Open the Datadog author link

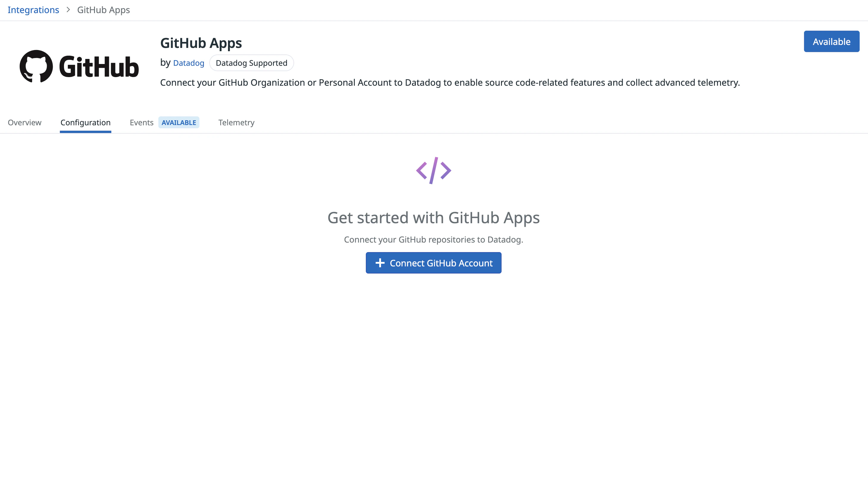pyautogui.click(x=189, y=63)
